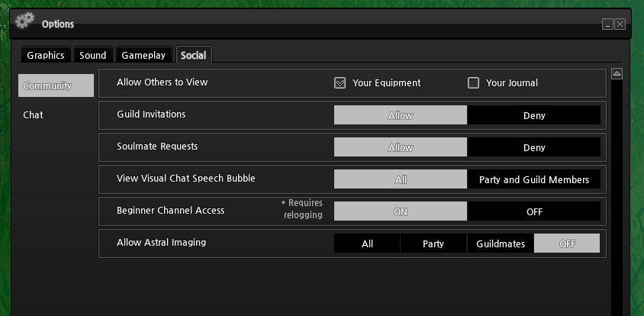Open the Sound tab
This screenshot has height=316, width=644.
pyautogui.click(x=92, y=55)
